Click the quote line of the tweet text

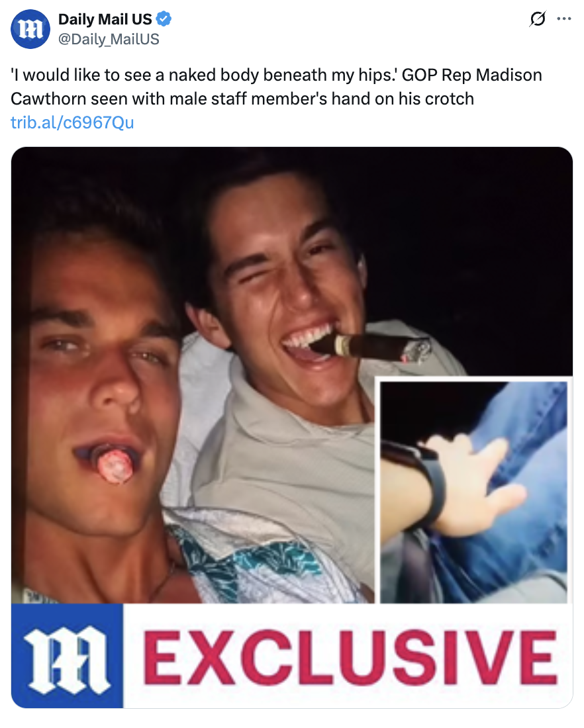tap(204, 75)
